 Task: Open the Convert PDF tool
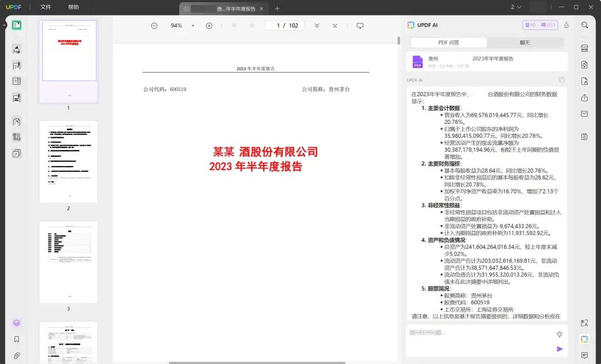584,64
